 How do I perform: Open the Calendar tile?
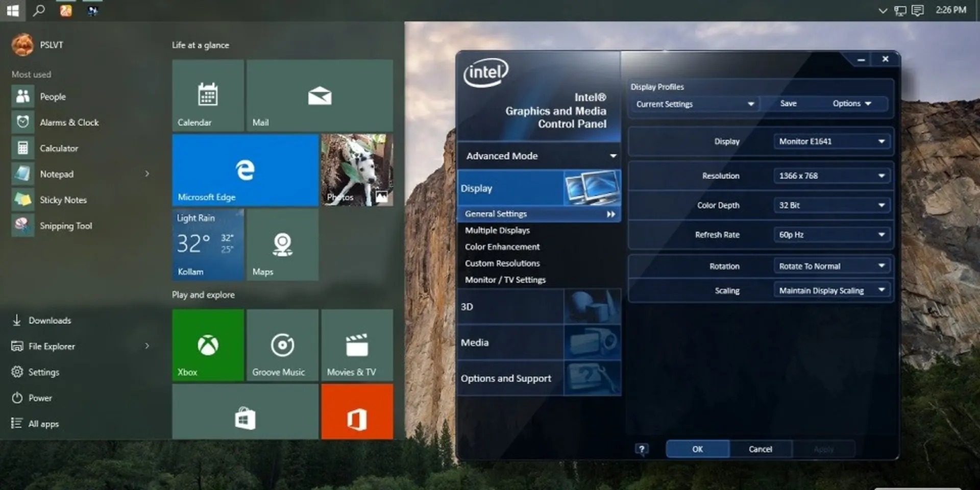click(x=208, y=95)
